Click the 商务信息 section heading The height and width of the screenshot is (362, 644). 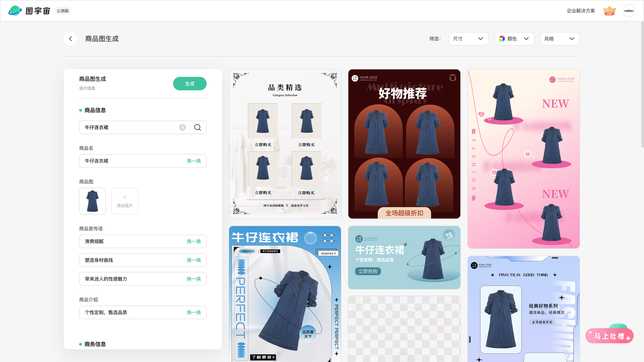95,344
